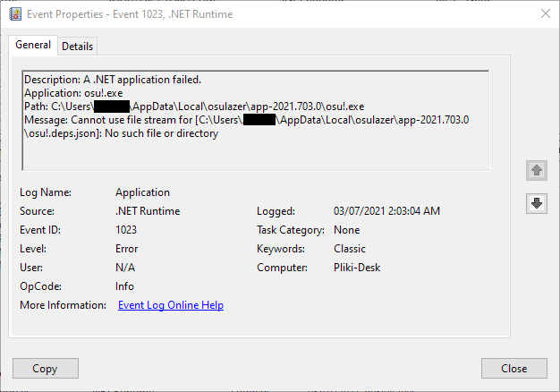
Task: Click the previous event up arrow
Action: (537, 170)
